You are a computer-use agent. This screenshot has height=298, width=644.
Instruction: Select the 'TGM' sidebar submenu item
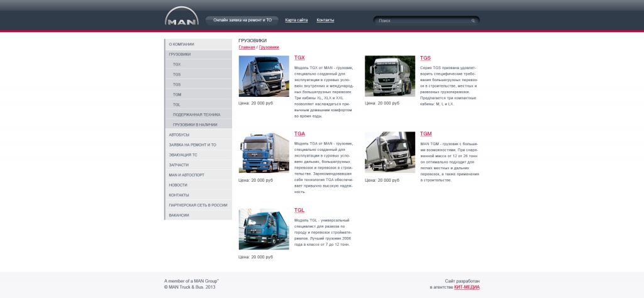pos(198,94)
